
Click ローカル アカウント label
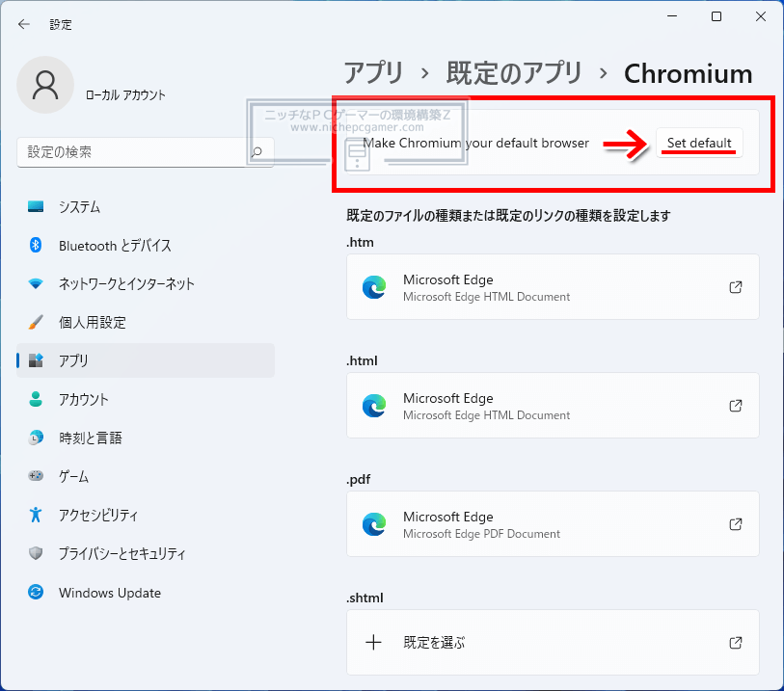(x=125, y=95)
